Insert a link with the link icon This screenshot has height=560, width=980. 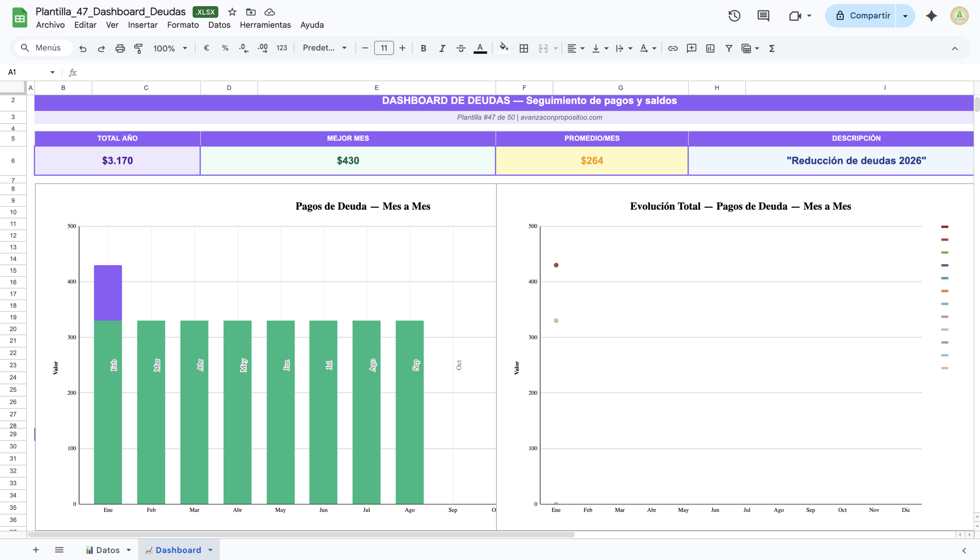(673, 48)
